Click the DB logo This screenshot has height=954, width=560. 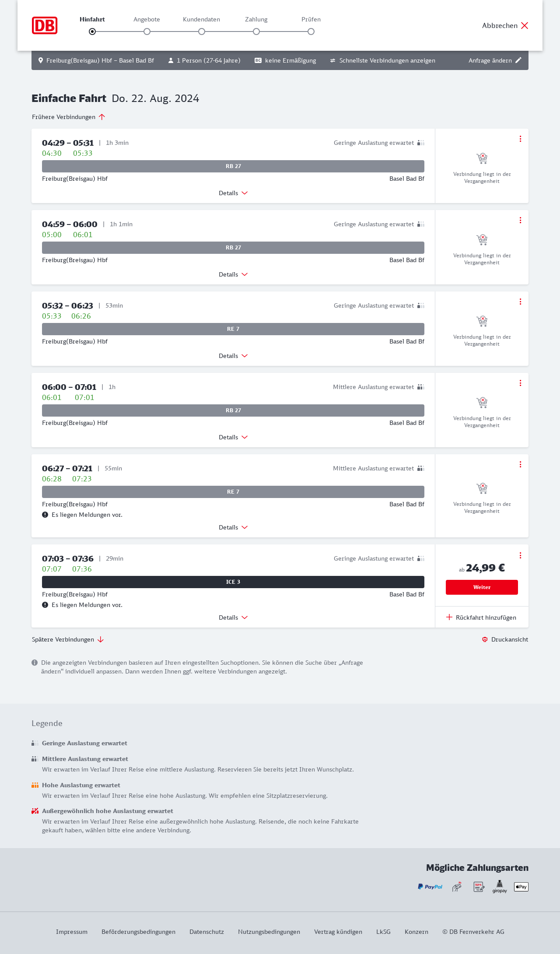tap(45, 25)
